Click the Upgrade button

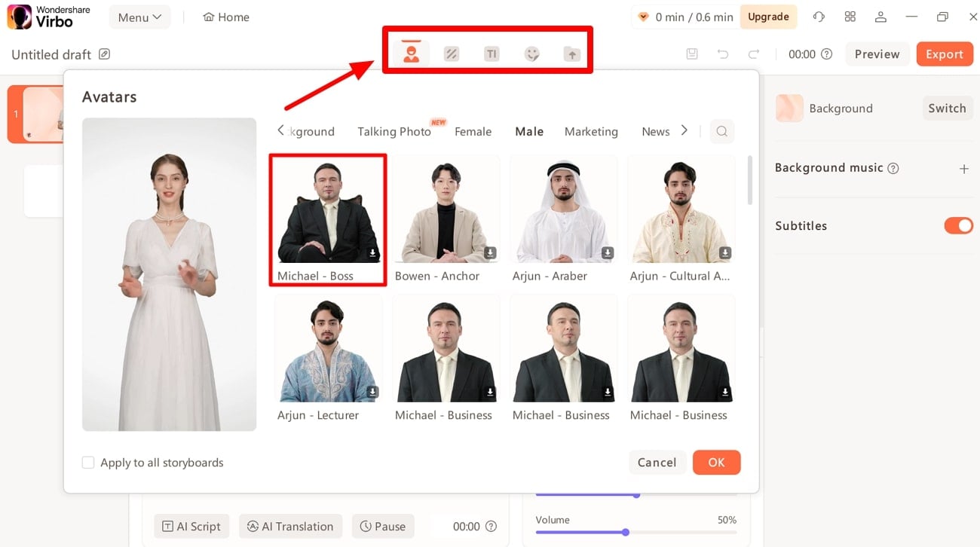click(768, 17)
